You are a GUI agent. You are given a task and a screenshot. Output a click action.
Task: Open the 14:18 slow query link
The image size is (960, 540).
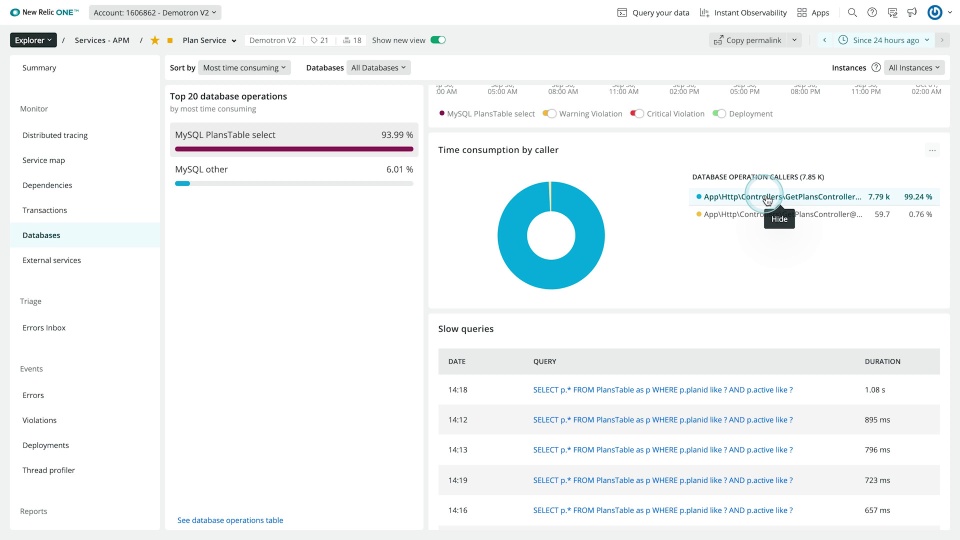pos(663,389)
